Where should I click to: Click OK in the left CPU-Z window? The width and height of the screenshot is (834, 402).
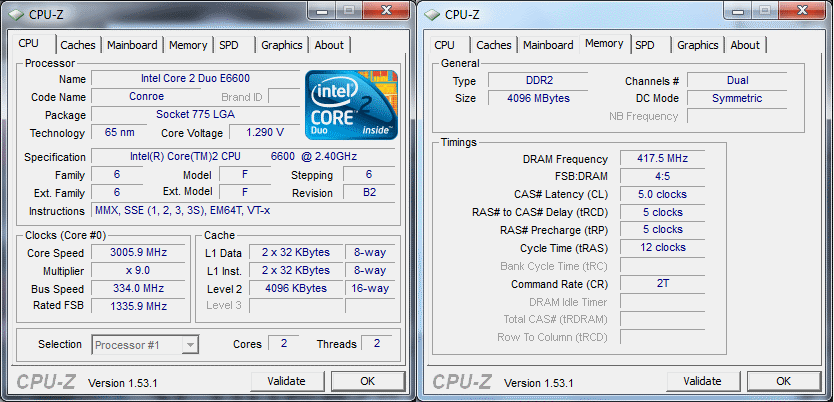tap(368, 381)
